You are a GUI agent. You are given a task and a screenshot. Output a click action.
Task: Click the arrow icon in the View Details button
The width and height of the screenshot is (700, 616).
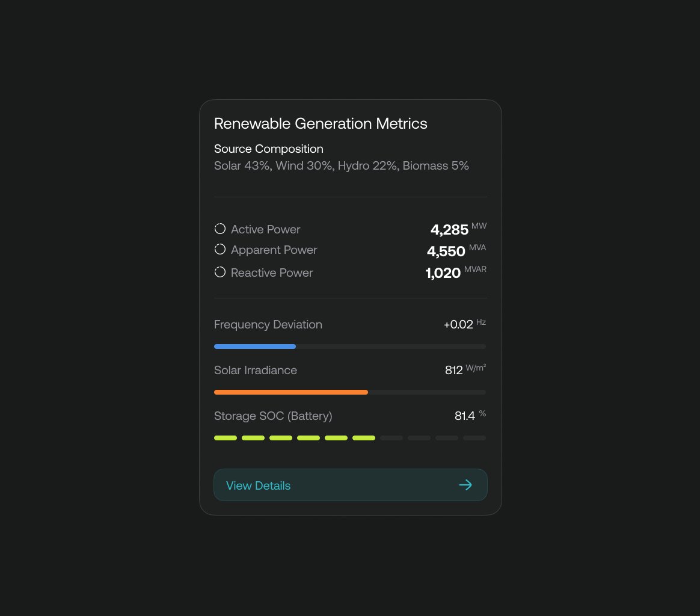point(466,485)
